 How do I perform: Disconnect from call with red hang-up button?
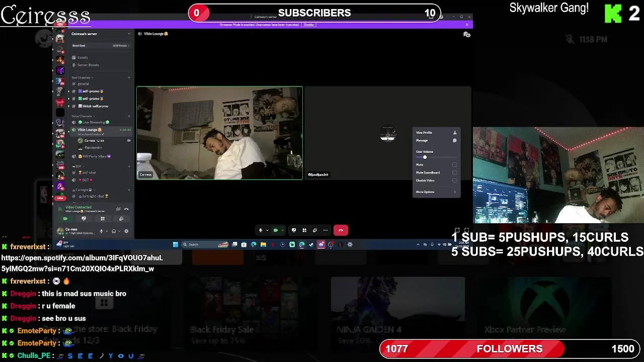[x=341, y=230]
